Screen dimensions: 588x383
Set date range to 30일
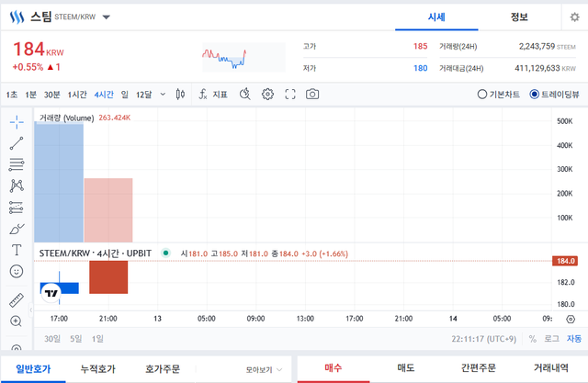[52, 339]
